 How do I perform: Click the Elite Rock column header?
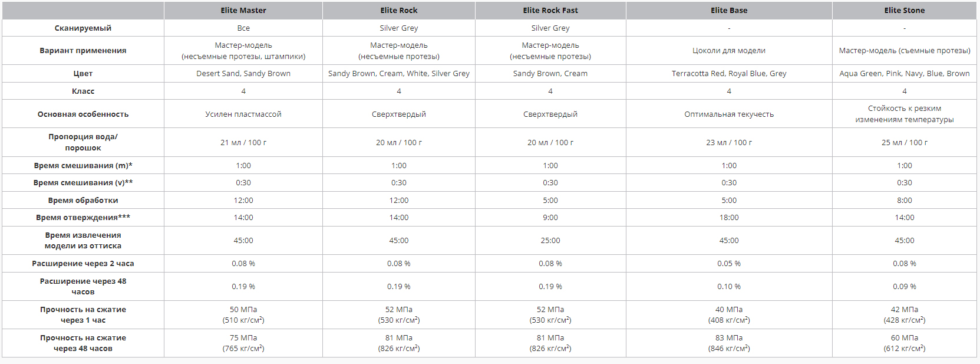[399, 10]
